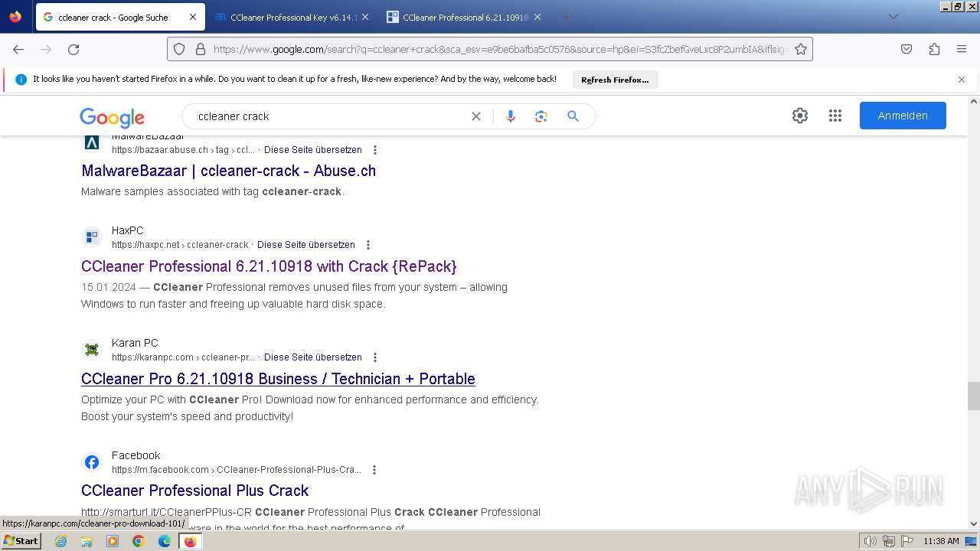Close the CCleaner Professional 6.21.10918 tab

537,17
